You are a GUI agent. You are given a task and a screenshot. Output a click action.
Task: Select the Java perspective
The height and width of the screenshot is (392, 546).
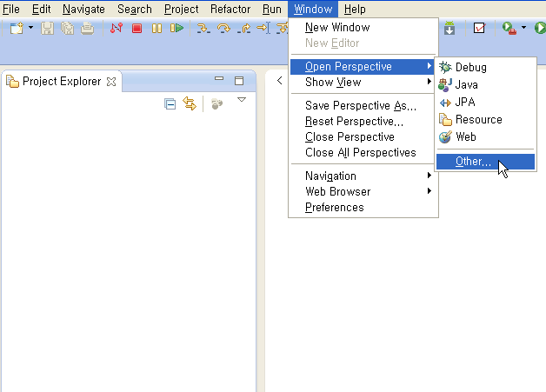(x=485, y=84)
